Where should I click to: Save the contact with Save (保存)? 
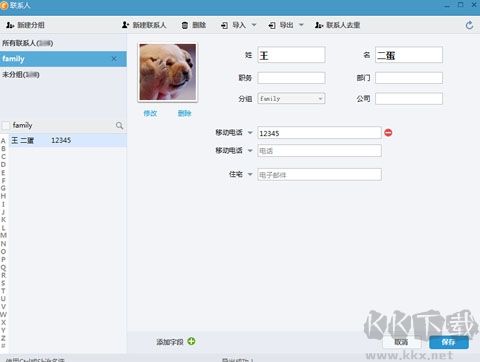[449, 342]
